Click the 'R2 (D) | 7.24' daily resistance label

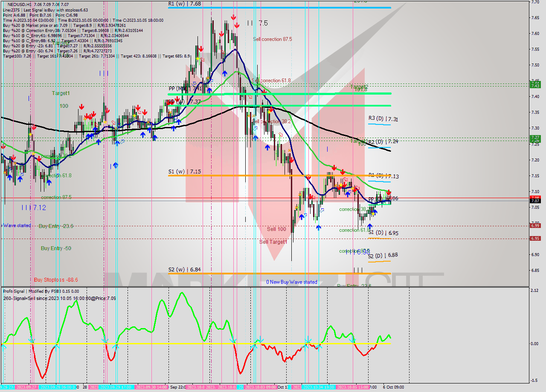click(383, 141)
